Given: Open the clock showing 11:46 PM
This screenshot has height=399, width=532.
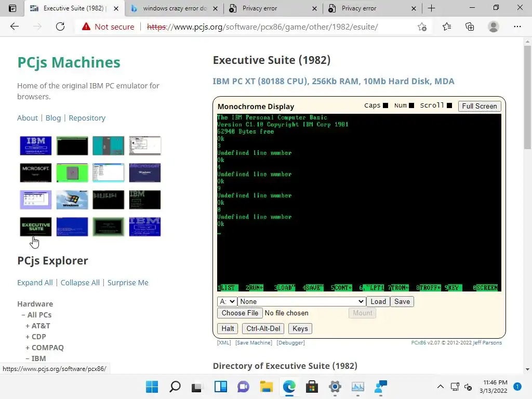Looking at the screenshot, I should (494, 387).
